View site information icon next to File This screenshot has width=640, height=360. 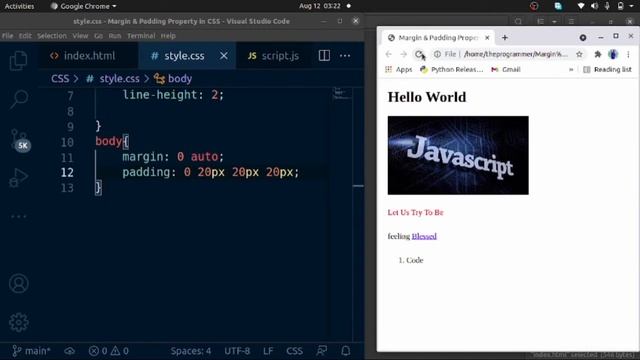point(437,54)
